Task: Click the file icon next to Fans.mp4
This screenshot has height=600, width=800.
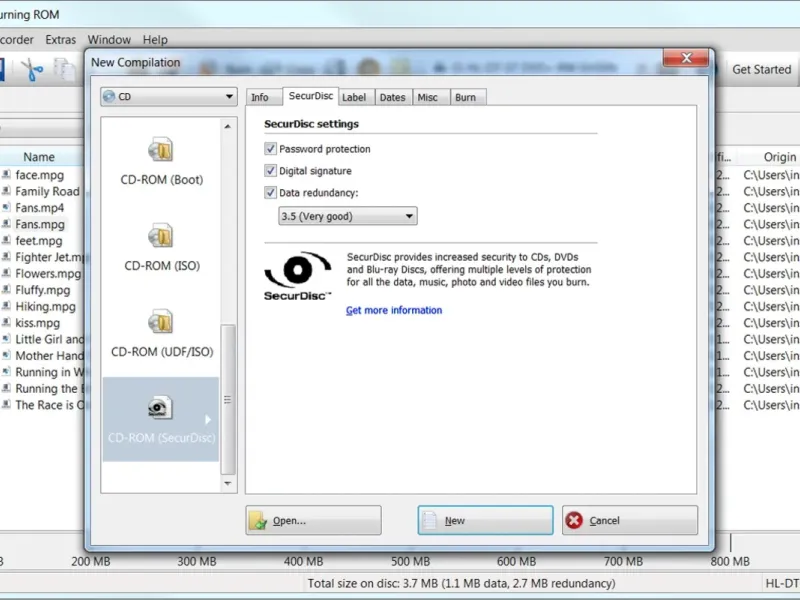Action: point(6,207)
